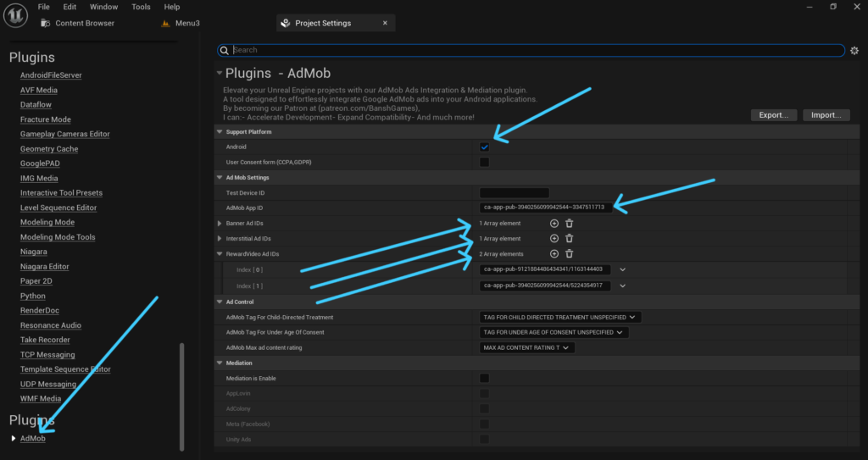Click the sidebar vertical scrollbar
Screen dimensions: 868x460
pos(181,396)
